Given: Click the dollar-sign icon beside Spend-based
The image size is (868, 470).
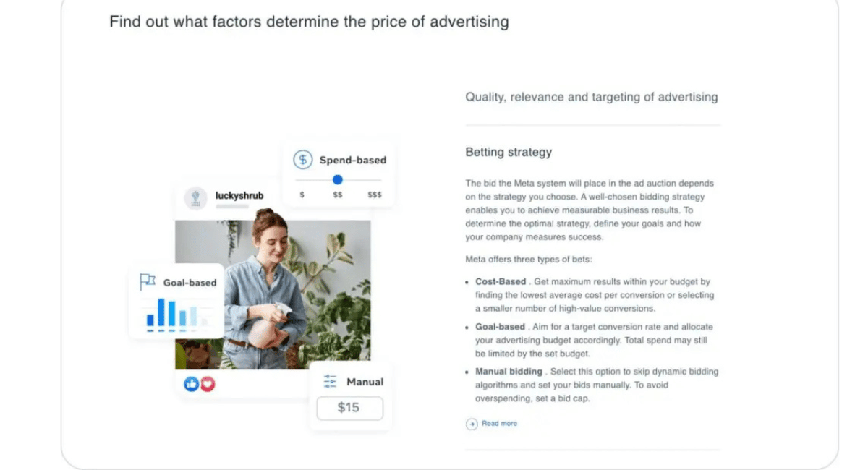Looking at the screenshot, I should 302,160.
